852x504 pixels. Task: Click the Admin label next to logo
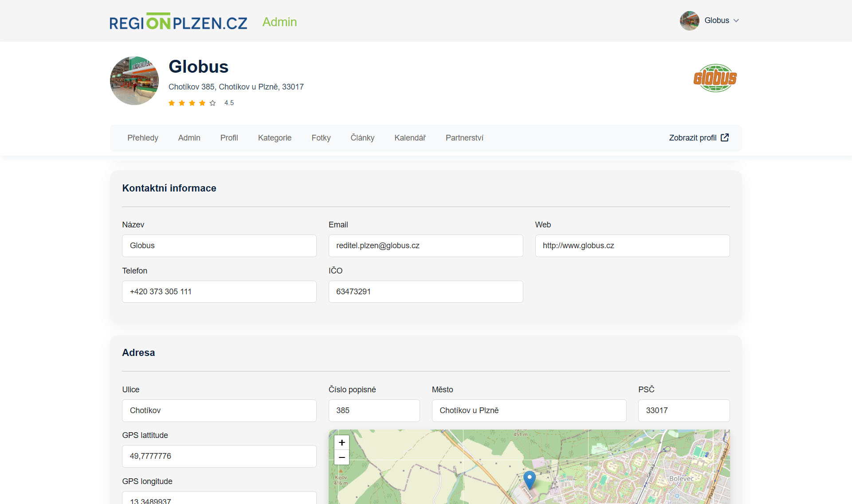pyautogui.click(x=279, y=22)
